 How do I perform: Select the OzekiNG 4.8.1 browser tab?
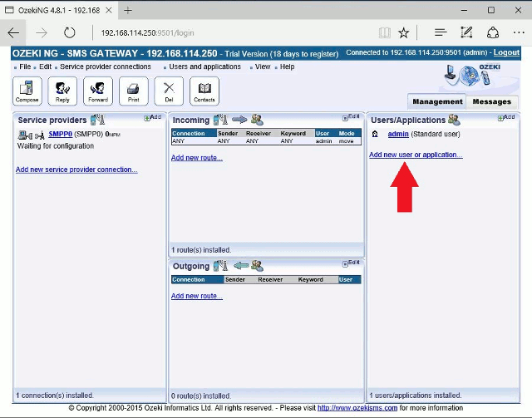point(58,10)
